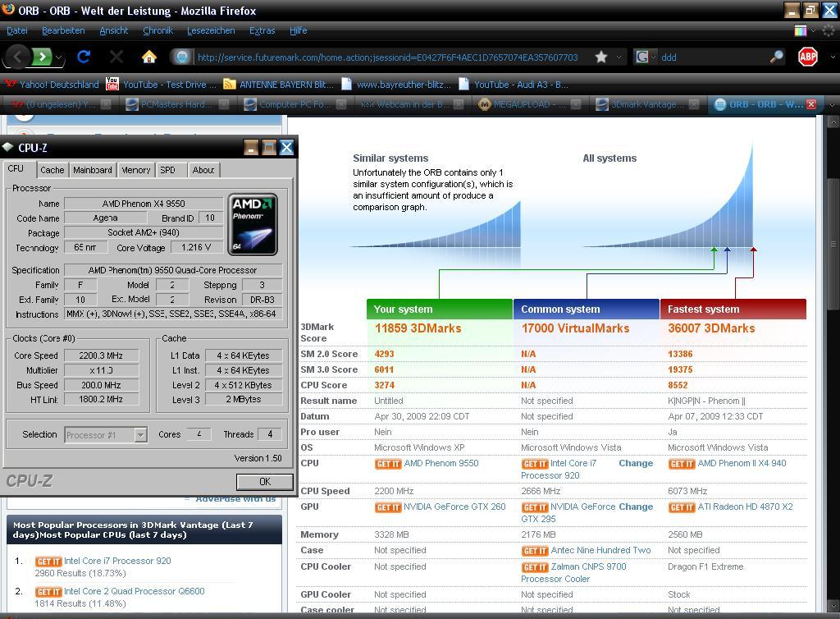Click GET IT badge beside ATI Radeon HD 4870 X2

(682, 507)
